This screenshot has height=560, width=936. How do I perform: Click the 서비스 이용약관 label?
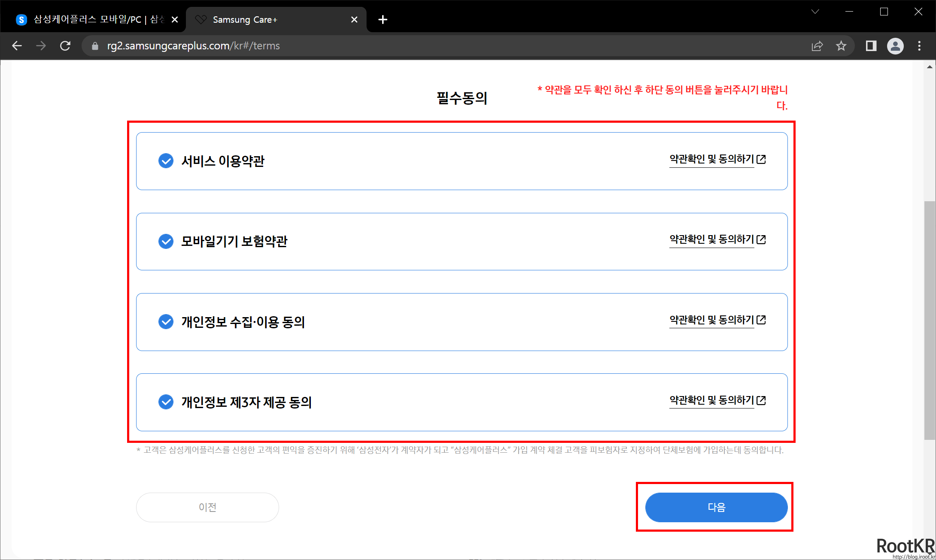(223, 161)
